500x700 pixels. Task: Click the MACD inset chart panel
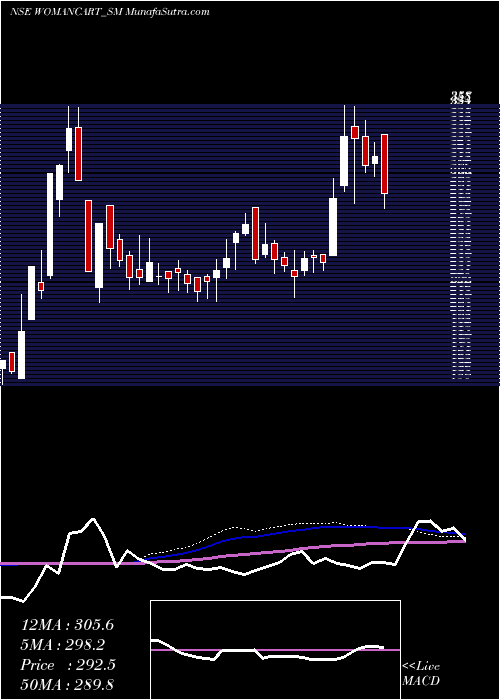click(x=275, y=650)
